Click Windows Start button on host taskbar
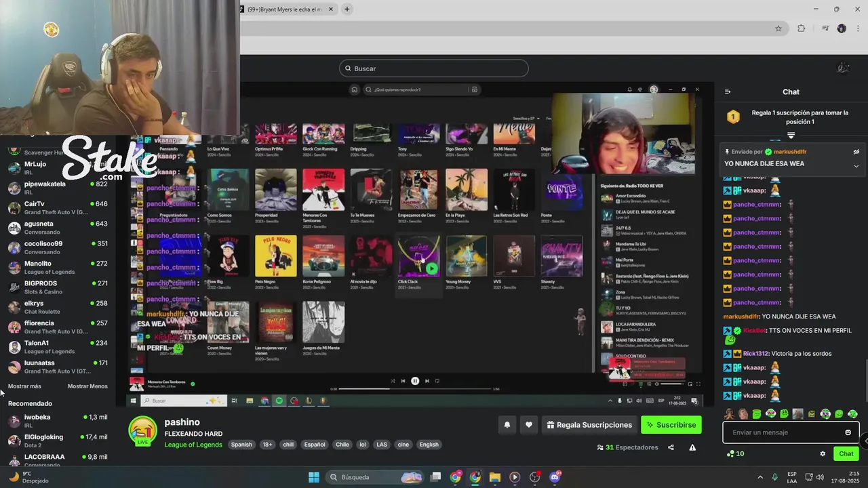 (314, 477)
